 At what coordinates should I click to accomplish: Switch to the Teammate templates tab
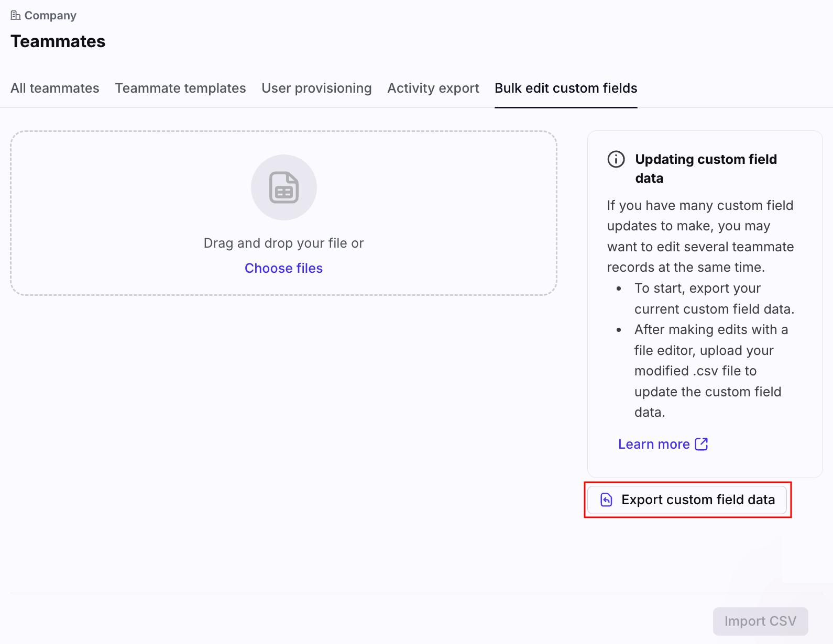point(180,88)
